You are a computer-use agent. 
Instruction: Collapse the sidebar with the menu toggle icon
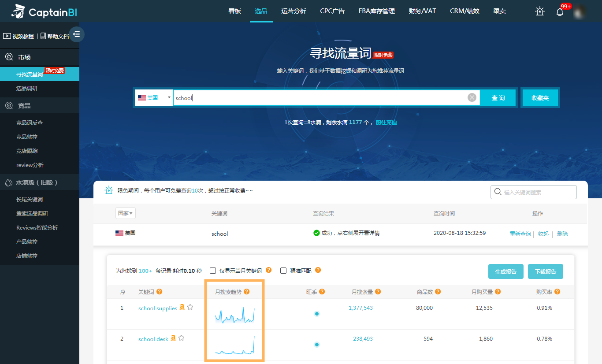click(77, 34)
